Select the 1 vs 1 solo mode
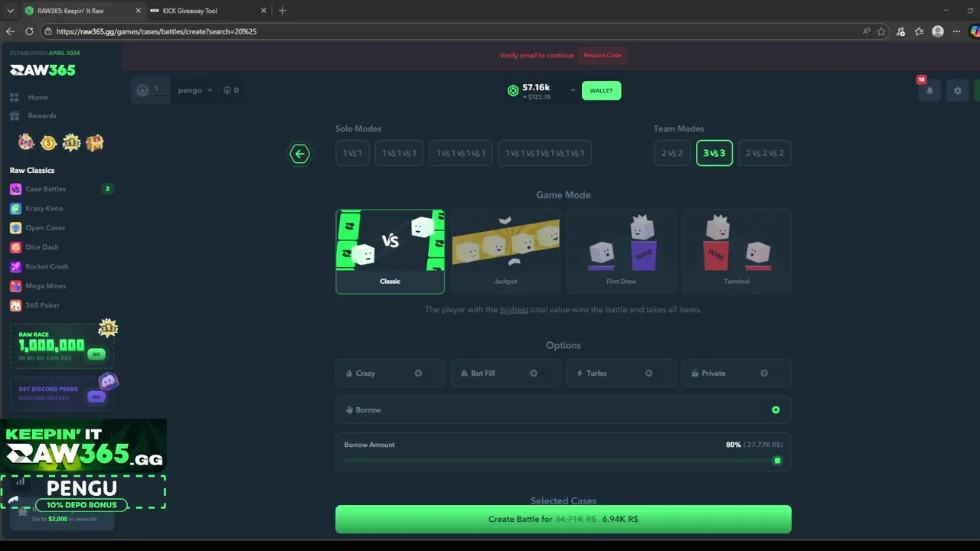The height and width of the screenshot is (551, 980). click(x=352, y=153)
